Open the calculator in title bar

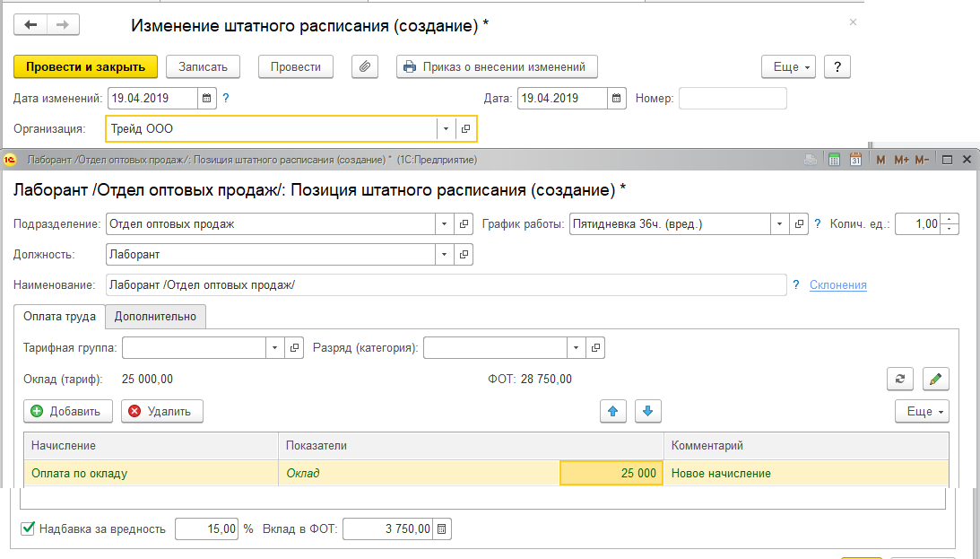click(834, 160)
